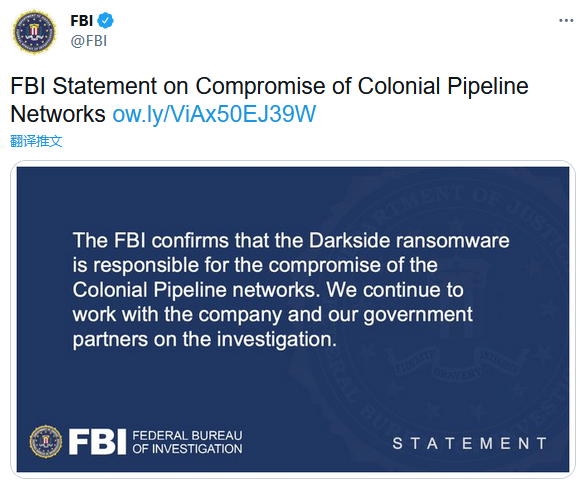Image resolution: width=582 pixels, height=489 pixels.
Task: Click the word Networks in the tweet text
Action: pos(58,114)
